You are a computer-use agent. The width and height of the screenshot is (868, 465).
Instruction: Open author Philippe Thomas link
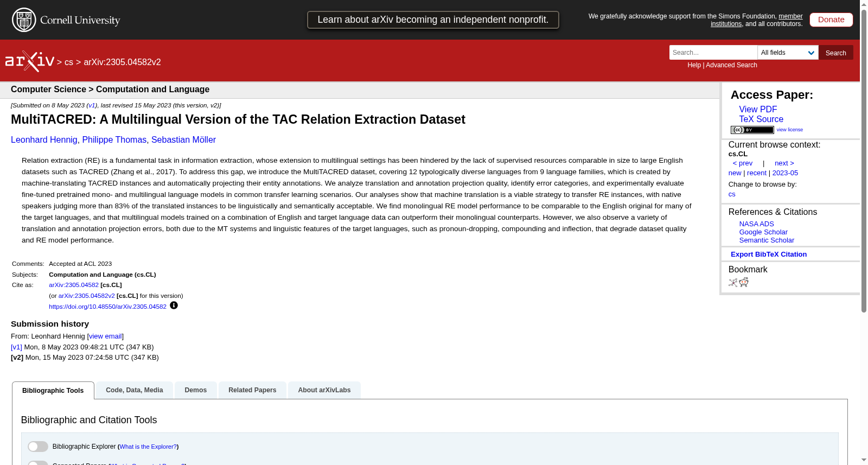tap(114, 140)
